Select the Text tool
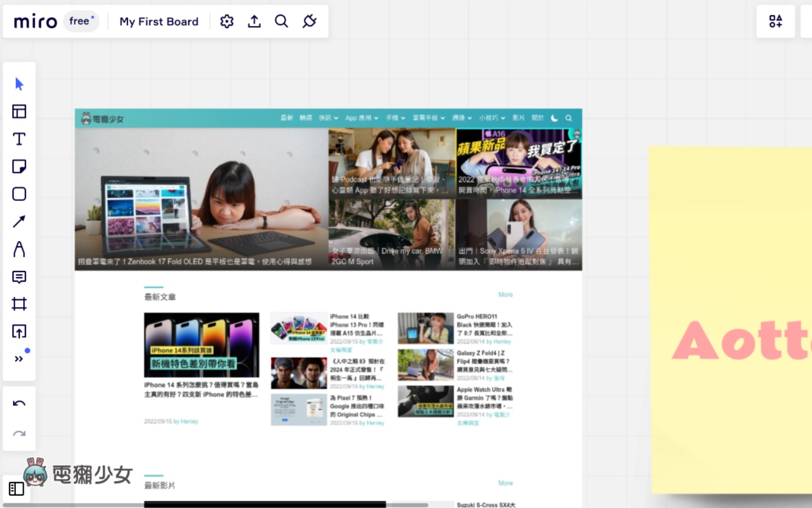The height and width of the screenshot is (508, 812). coord(19,139)
